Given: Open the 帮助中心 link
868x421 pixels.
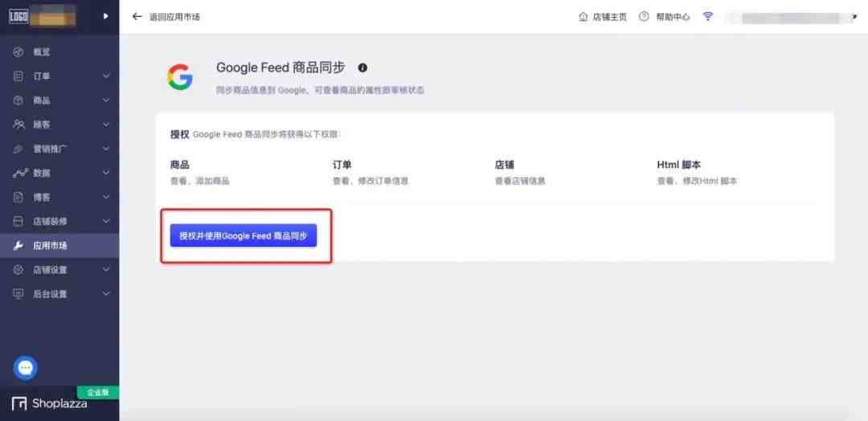Looking at the screenshot, I should point(673,17).
